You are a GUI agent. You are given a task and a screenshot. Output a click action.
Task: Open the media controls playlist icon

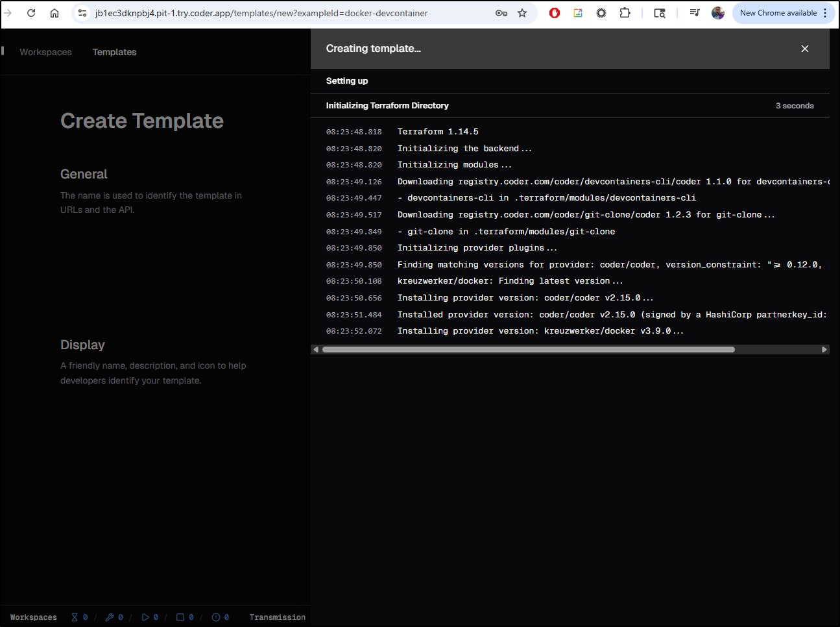point(694,13)
